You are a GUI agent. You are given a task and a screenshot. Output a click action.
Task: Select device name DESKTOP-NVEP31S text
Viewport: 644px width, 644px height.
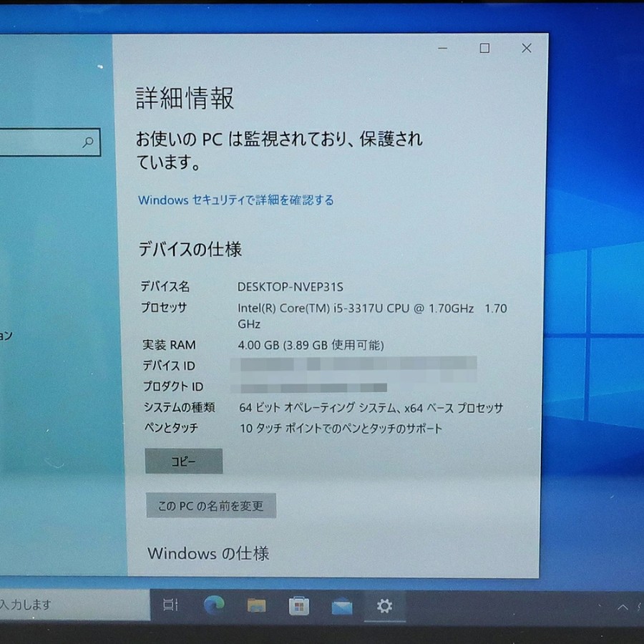(290, 287)
